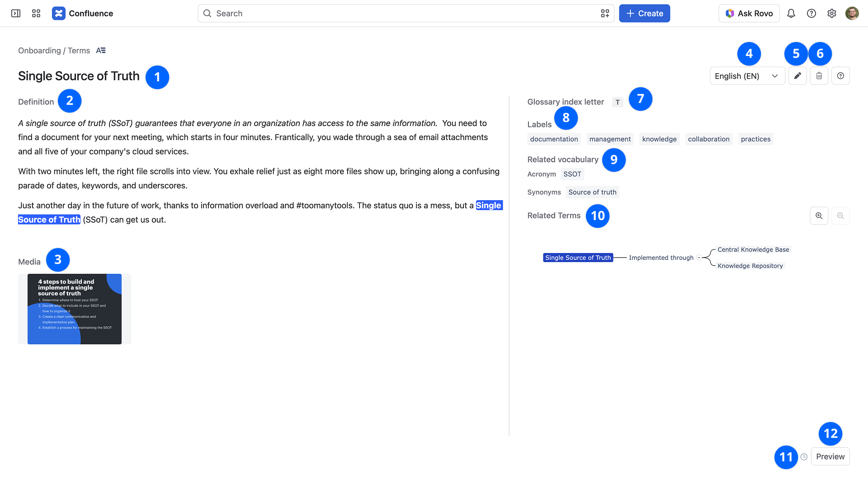Open the help icon beside trash

pyautogui.click(x=840, y=76)
